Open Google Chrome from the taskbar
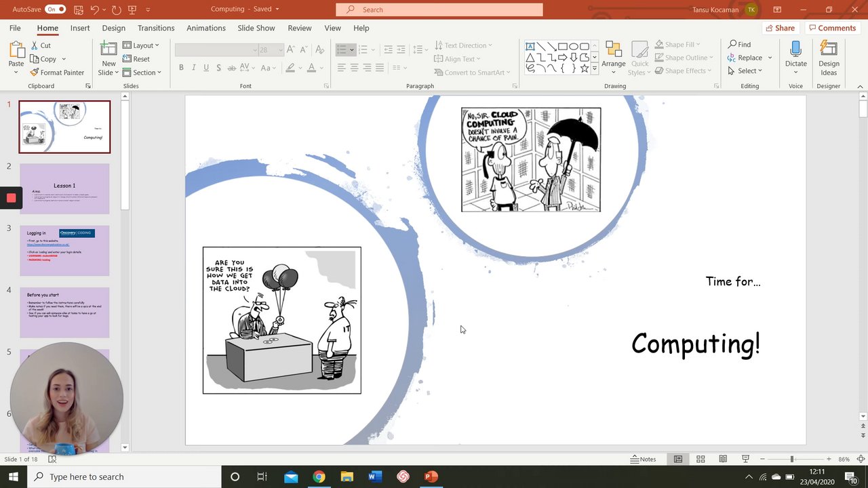 click(x=319, y=476)
